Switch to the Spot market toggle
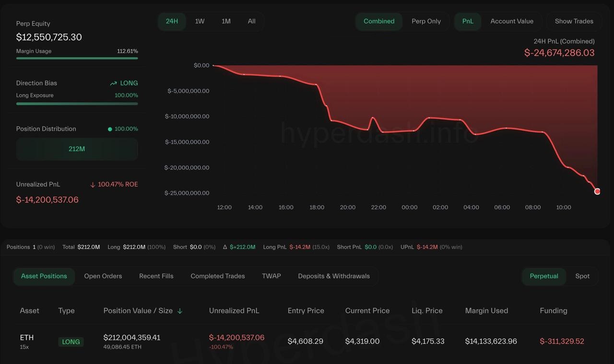 tap(582, 276)
